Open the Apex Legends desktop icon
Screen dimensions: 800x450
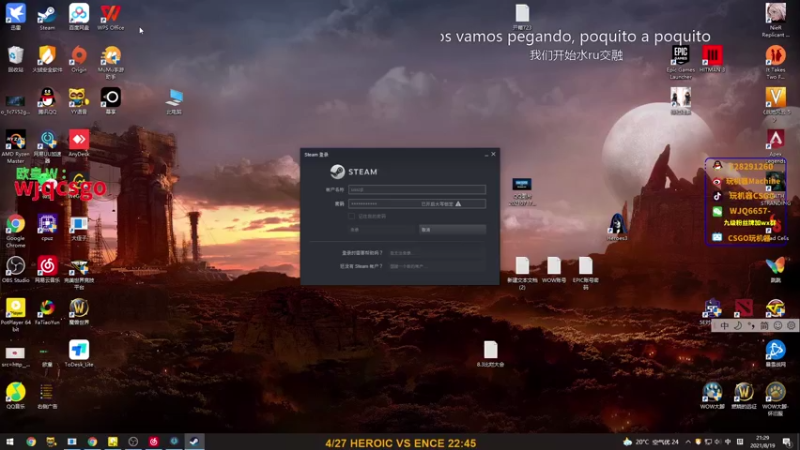pyautogui.click(x=776, y=144)
